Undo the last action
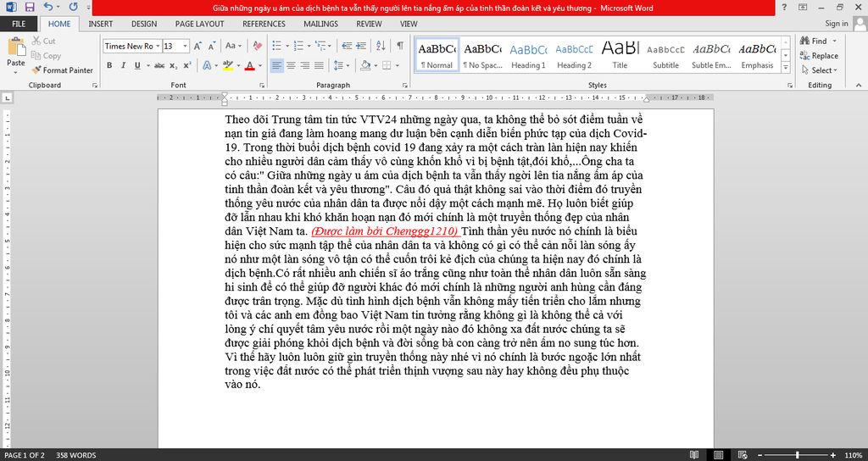868x461 pixels. tap(48, 7)
